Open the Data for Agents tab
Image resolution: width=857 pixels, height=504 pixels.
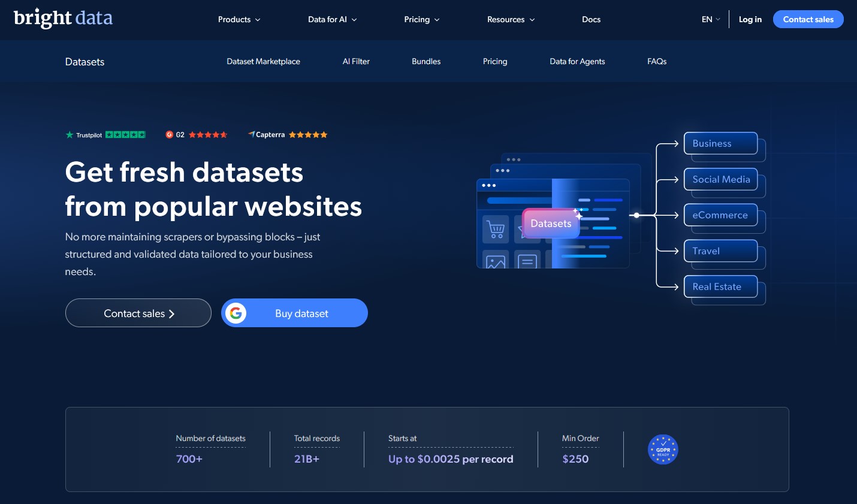[577, 61]
